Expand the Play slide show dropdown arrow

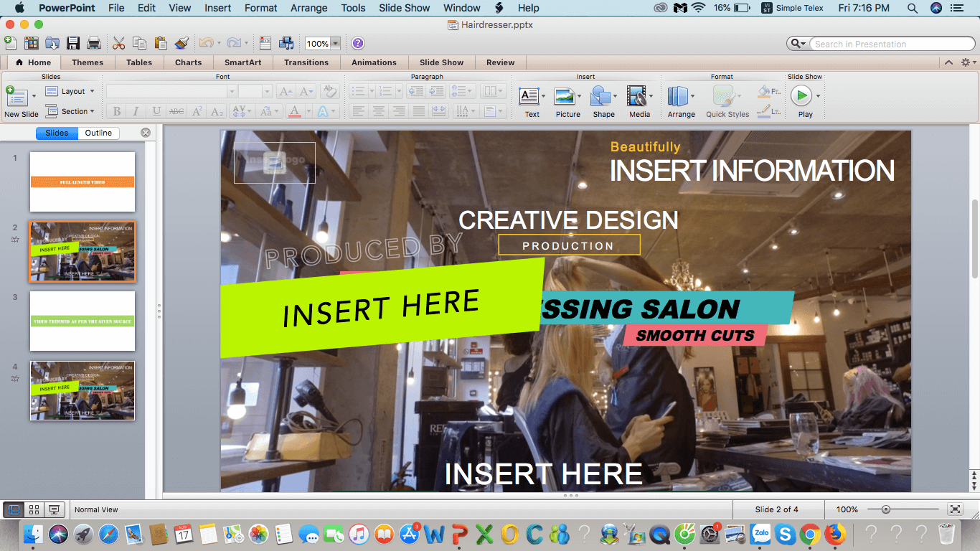[x=818, y=95]
